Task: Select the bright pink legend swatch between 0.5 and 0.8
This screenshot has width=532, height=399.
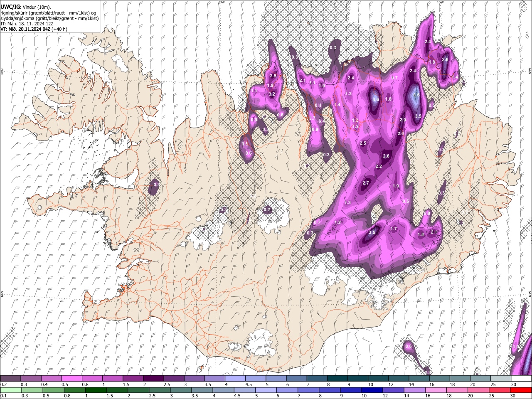Action: 71,379
